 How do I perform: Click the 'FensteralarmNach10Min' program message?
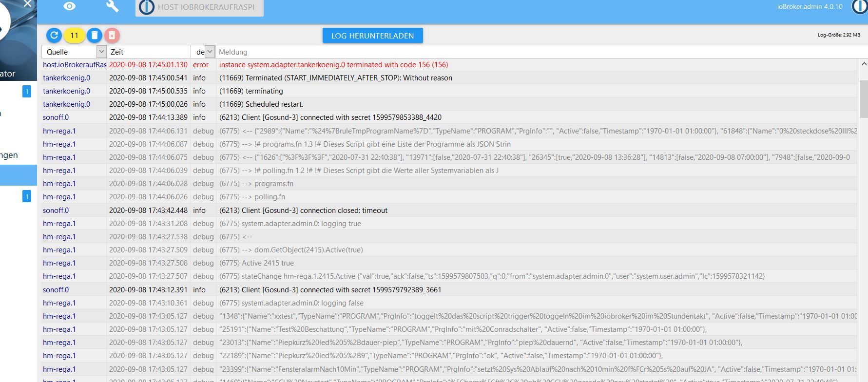click(x=538, y=369)
